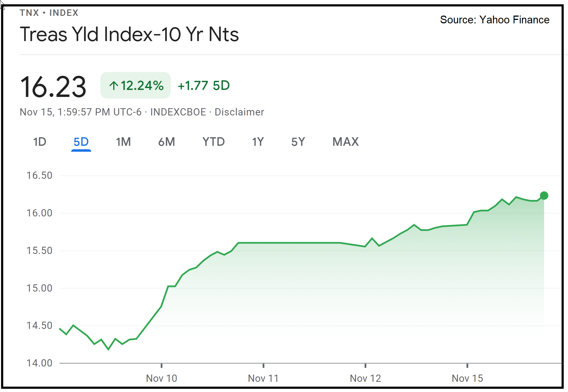Select the YTD period view
Image resolution: width=568 pixels, height=392 pixels.
click(x=213, y=142)
